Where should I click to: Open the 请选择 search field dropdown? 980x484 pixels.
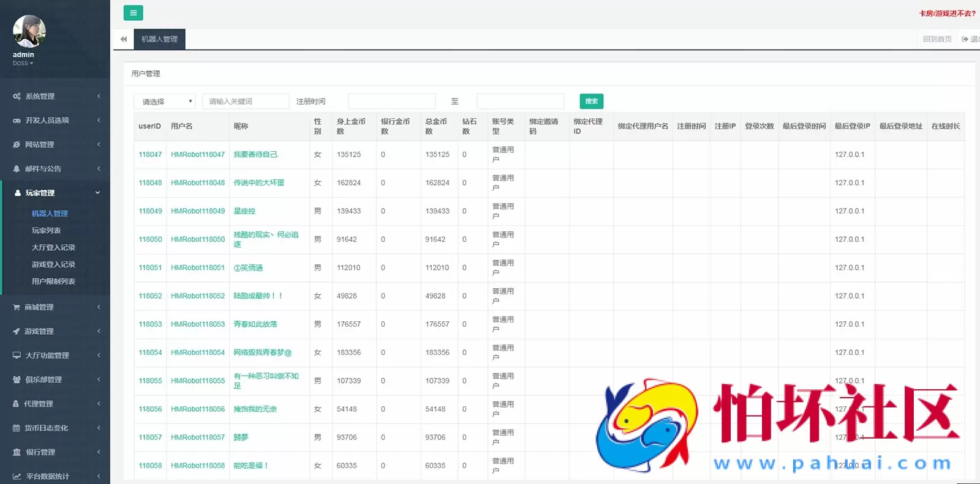pos(164,102)
